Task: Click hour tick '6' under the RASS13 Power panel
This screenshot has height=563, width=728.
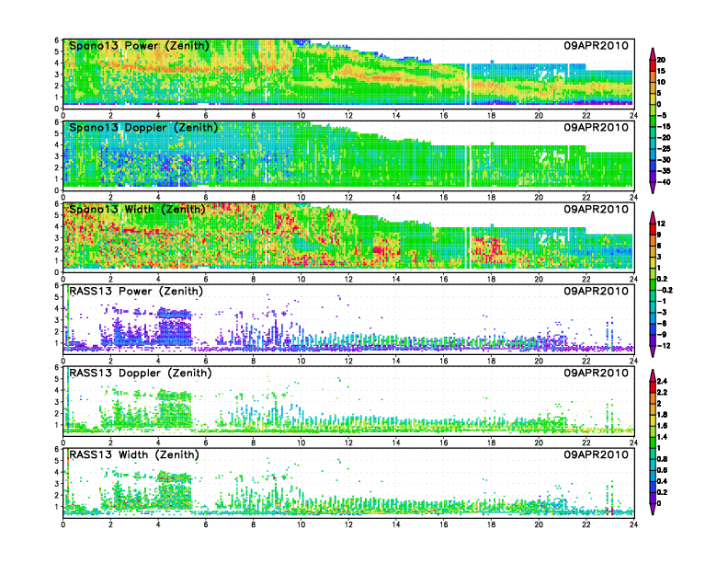Action: [206, 361]
